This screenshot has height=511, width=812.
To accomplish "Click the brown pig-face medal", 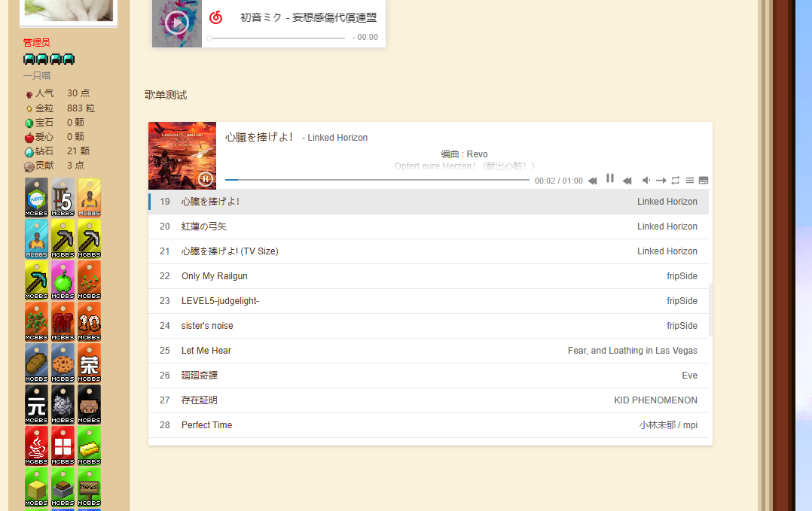I will point(89,404).
